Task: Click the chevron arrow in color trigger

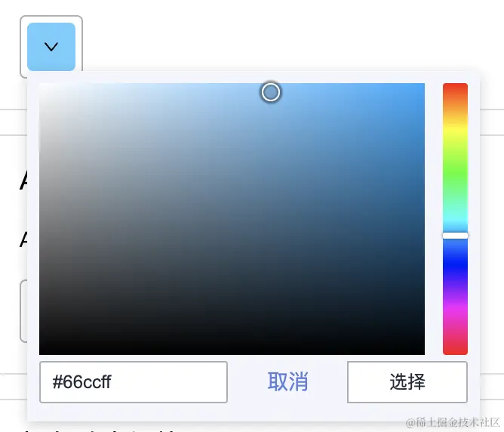Action: point(51,47)
